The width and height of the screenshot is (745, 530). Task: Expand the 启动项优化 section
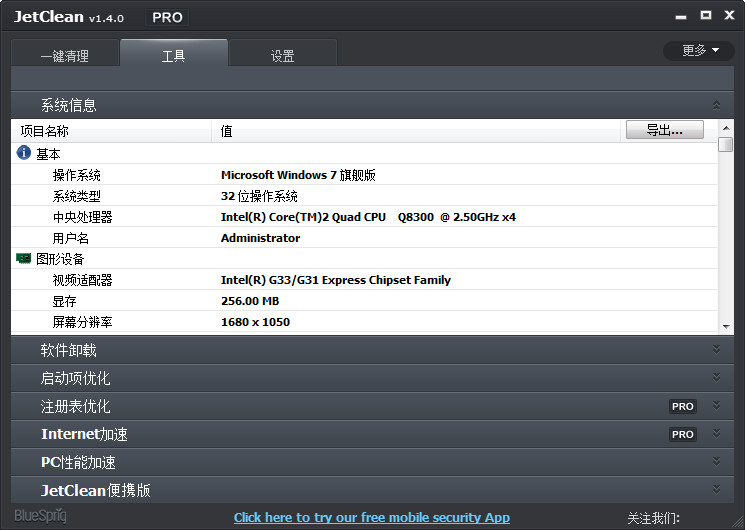[716, 377]
